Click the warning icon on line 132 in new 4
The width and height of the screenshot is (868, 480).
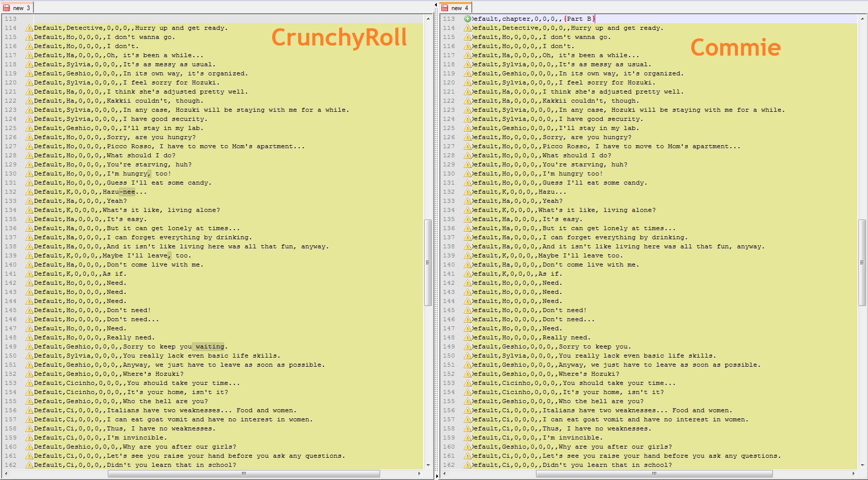pos(468,192)
